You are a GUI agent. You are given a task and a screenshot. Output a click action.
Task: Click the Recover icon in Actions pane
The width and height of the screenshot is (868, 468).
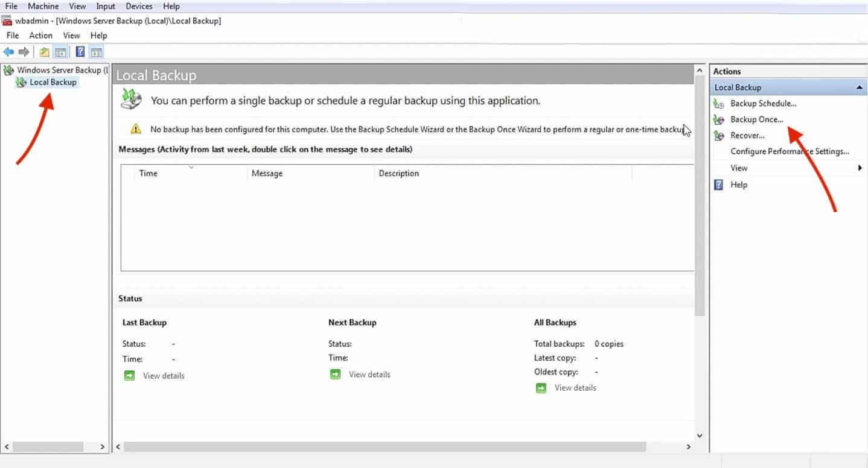[x=719, y=135]
